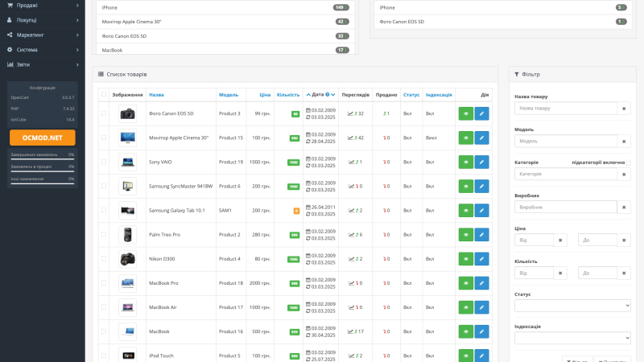Sort products by Кількість column
Image resolution: width=644 pixels, height=362 pixels.
[x=288, y=95]
